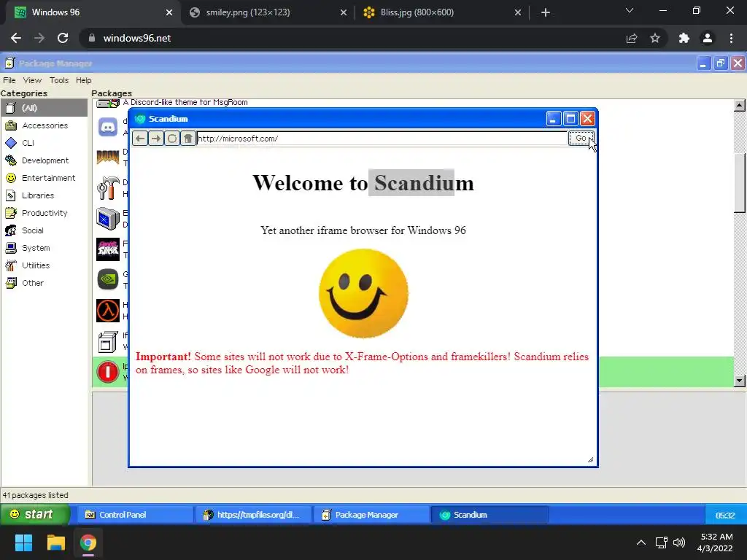747x560 pixels.
Task: Select the Social category
Action: [x=44, y=230]
